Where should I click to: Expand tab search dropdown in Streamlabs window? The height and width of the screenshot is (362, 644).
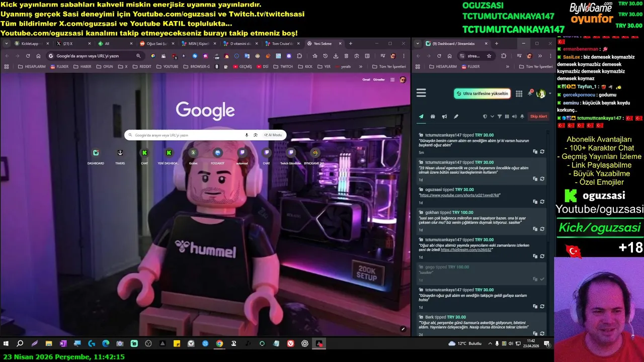click(418, 44)
